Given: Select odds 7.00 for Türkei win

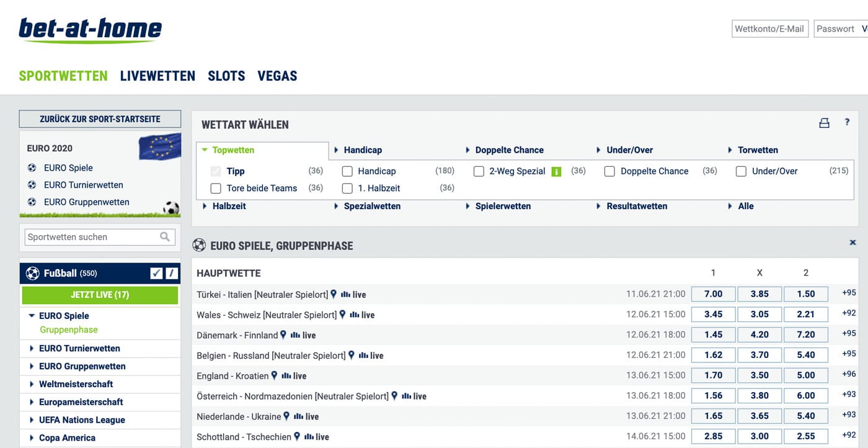Looking at the screenshot, I should point(713,294).
